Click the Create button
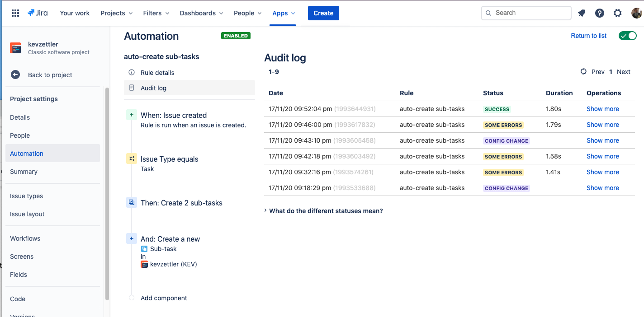The image size is (644, 317). click(x=323, y=13)
